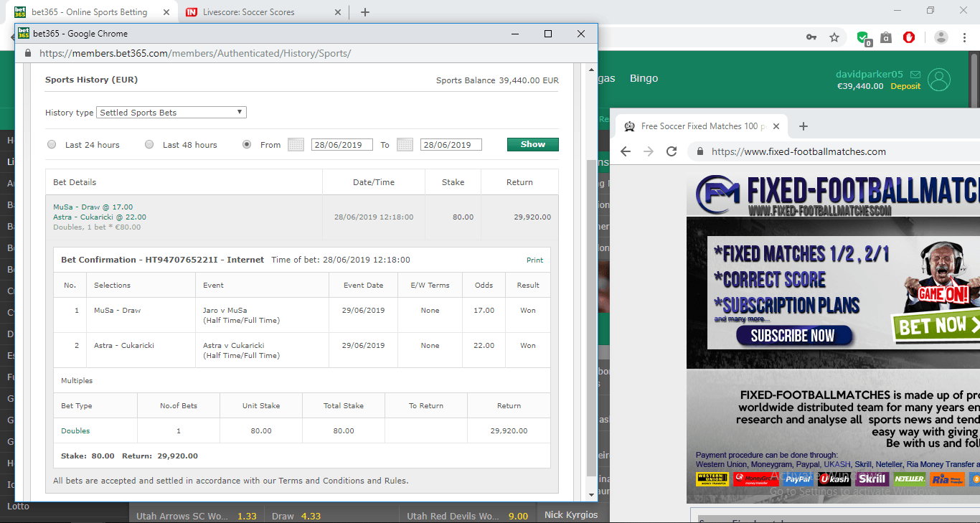Image resolution: width=980 pixels, height=523 pixels.
Task: Click the yellow Deposit link
Action: pyautogui.click(x=905, y=86)
